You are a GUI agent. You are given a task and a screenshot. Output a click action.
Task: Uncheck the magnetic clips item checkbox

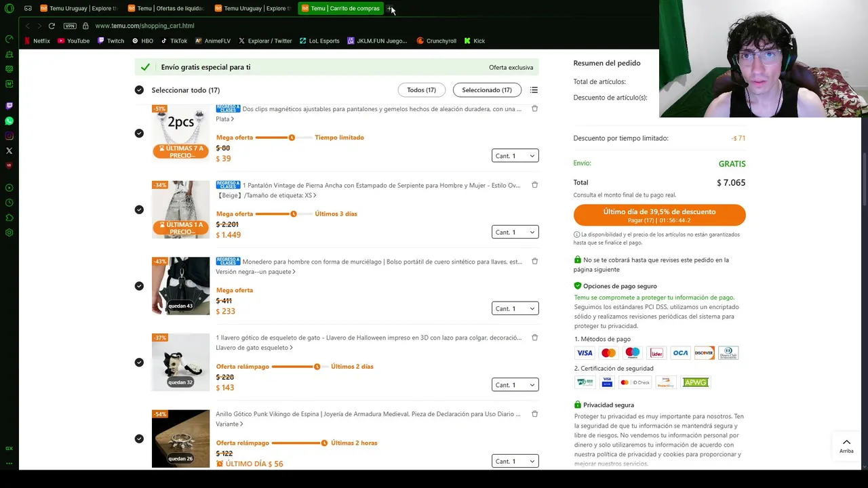click(139, 133)
